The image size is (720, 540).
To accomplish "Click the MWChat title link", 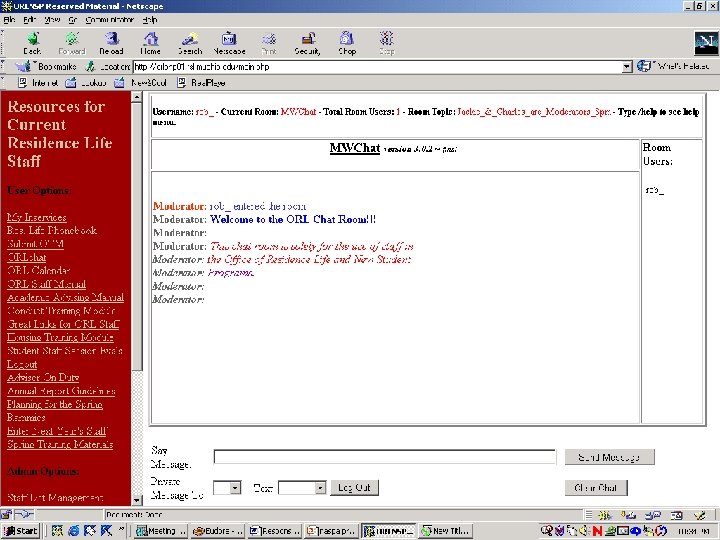I will pos(354,148).
